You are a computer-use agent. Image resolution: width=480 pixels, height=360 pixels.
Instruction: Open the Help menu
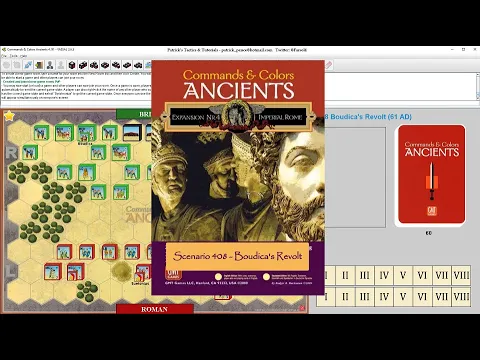pyautogui.click(x=23, y=56)
